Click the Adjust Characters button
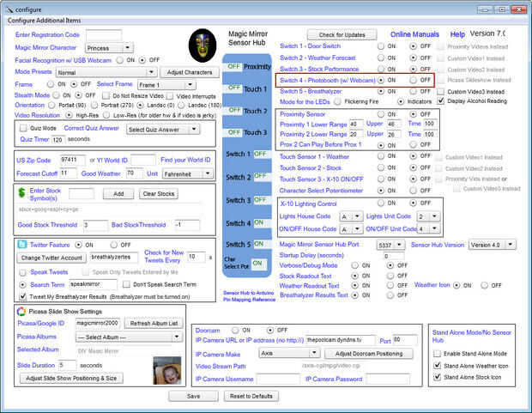 [190, 72]
